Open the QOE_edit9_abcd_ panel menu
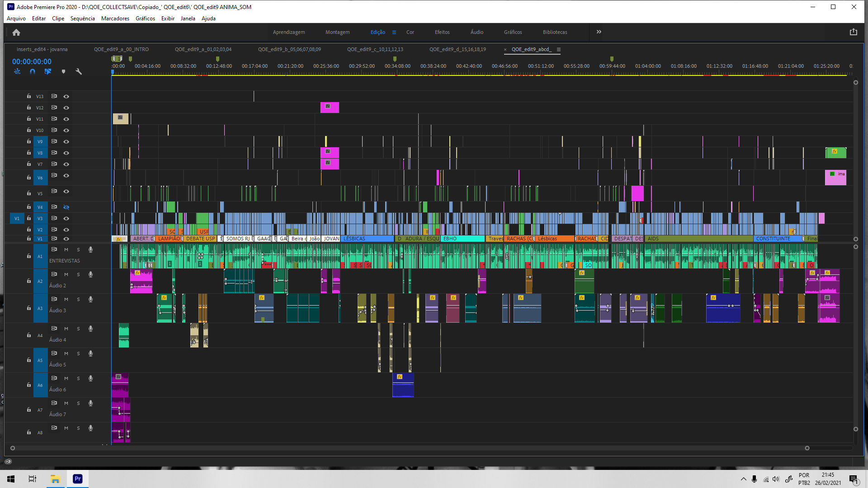Screen dimensions: 868x488 pyautogui.click(x=559, y=50)
